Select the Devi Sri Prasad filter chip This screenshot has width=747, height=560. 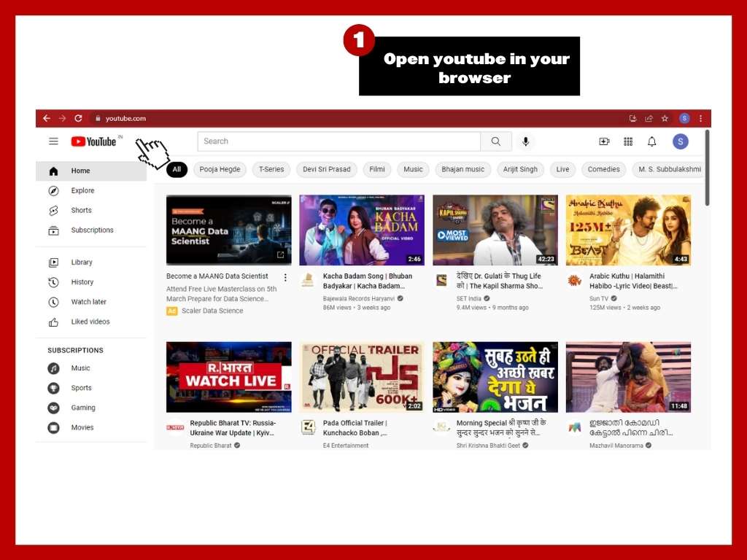click(x=326, y=169)
